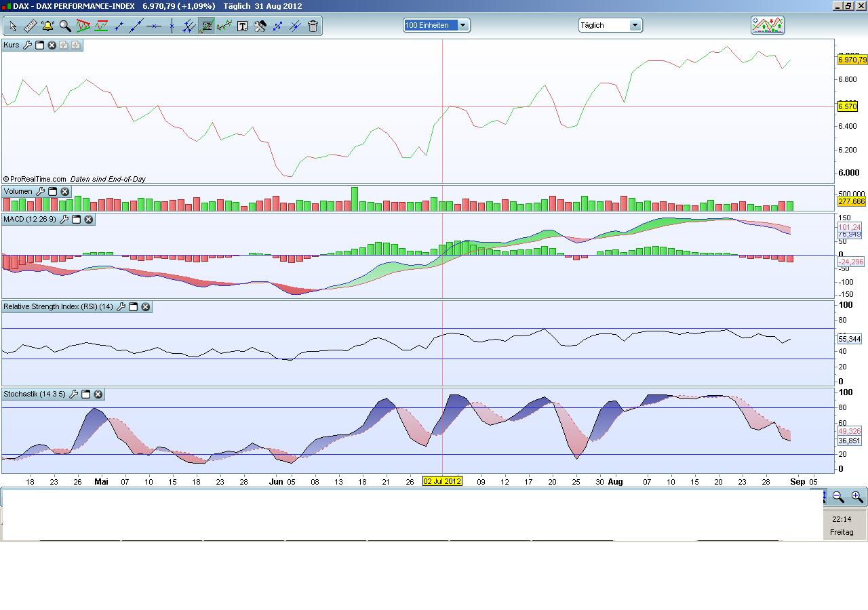Click the MACD (12 26 9) label
This screenshot has width=868, height=610.
(30, 220)
